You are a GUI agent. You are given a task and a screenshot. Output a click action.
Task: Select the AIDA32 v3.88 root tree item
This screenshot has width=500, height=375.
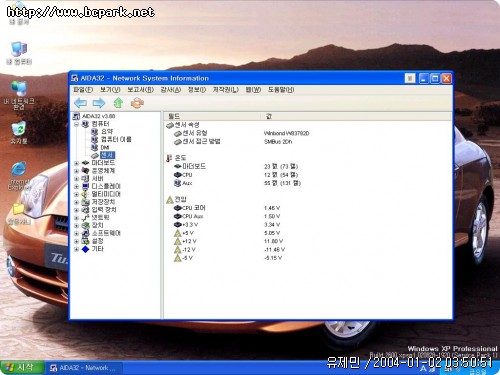click(99, 116)
